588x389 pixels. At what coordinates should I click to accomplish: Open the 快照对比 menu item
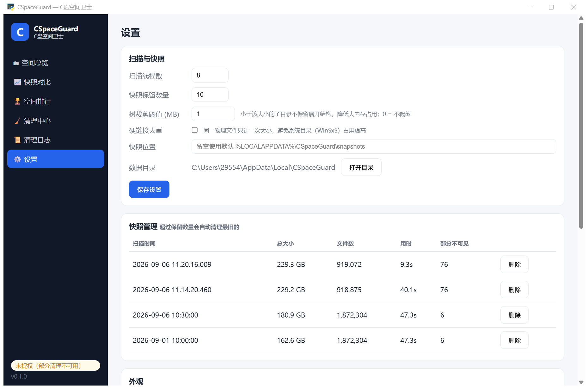point(56,82)
